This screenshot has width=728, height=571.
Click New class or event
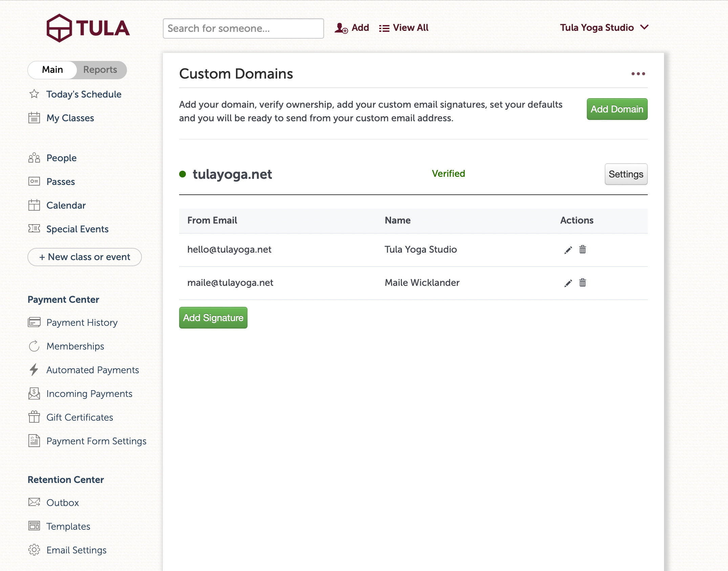tap(84, 257)
